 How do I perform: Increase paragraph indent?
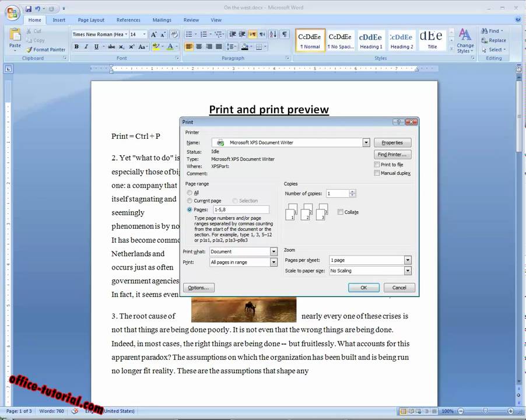pyautogui.click(x=242, y=34)
